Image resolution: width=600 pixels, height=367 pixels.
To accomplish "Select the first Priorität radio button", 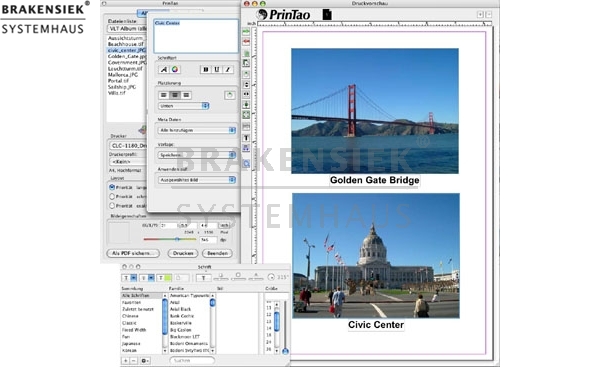I will coord(112,187).
